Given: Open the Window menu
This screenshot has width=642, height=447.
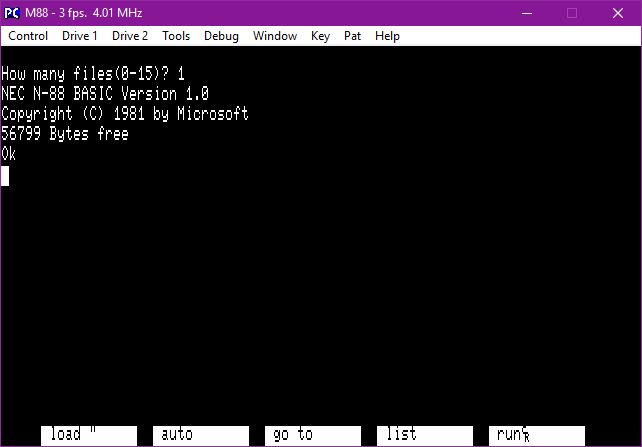Looking at the screenshot, I should point(275,36).
